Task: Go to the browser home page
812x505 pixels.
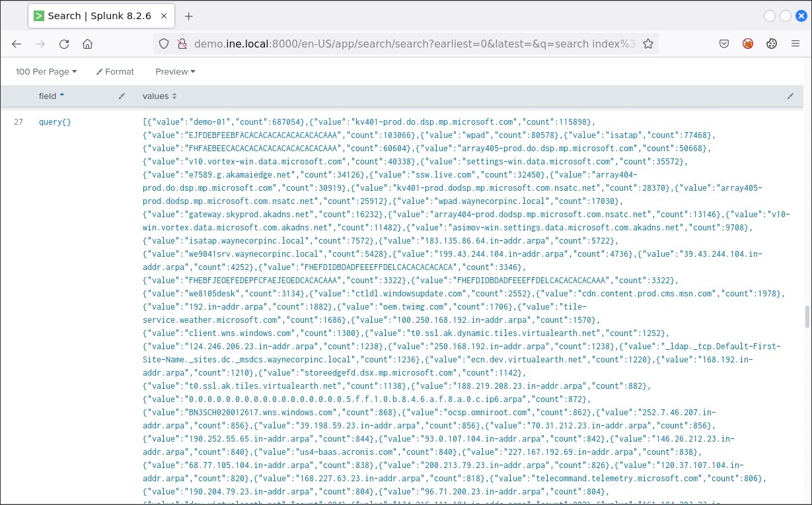Action: pos(87,44)
